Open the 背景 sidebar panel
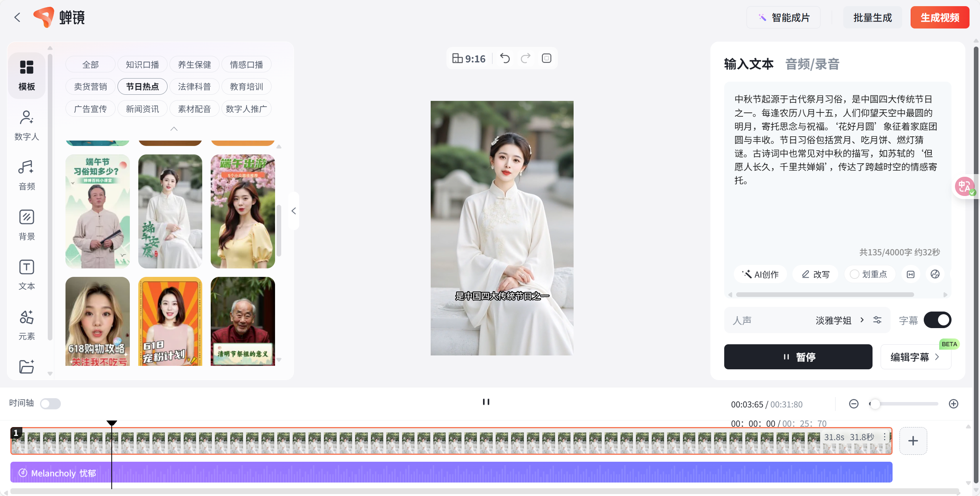980x496 pixels. tap(27, 225)
